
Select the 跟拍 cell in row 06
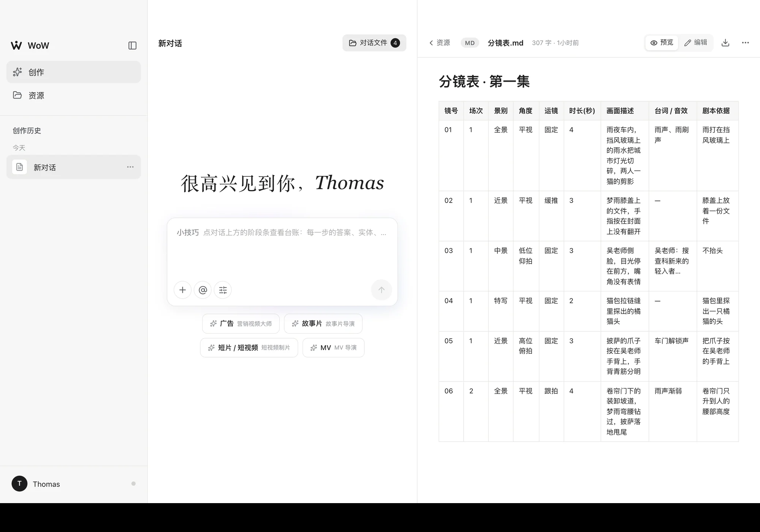[551, 412]
